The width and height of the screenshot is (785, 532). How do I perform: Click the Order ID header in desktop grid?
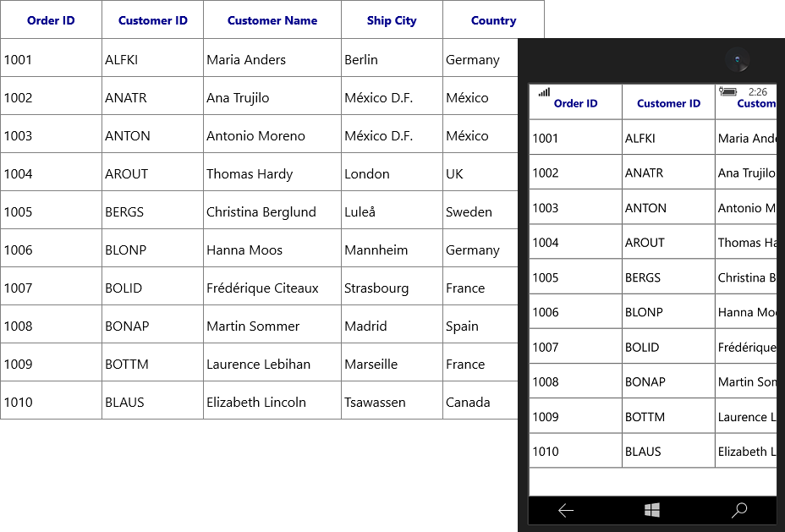click(51, 20)
